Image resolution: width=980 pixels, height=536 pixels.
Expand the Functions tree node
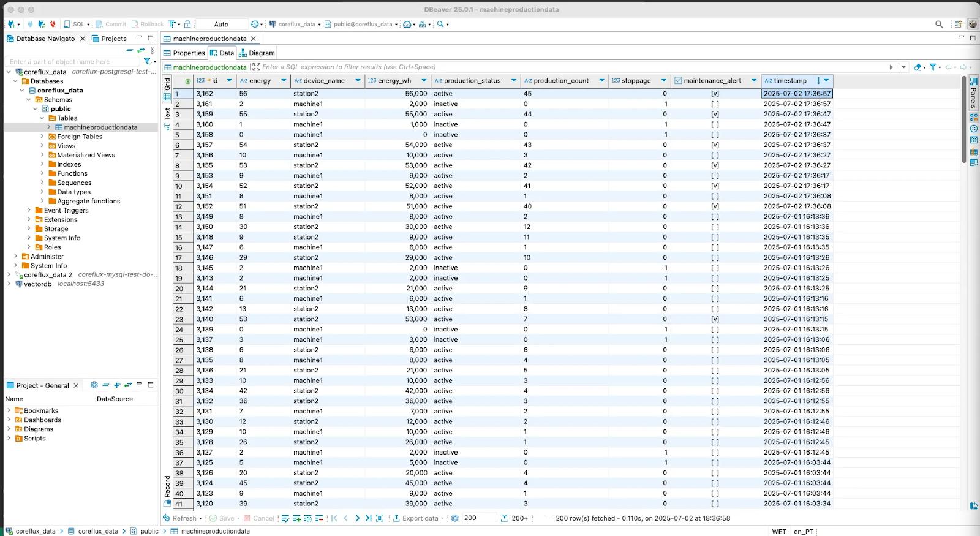click(x=42, y=173)
